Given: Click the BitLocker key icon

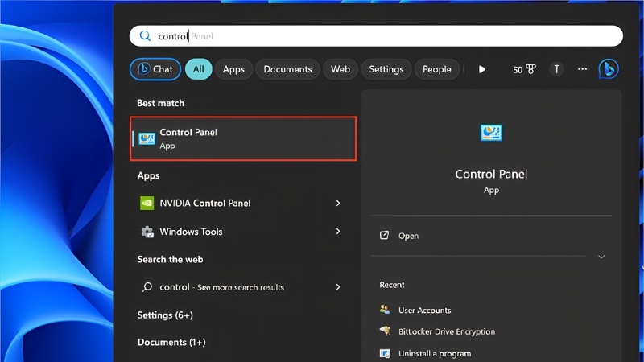Looking at the screenshot, I should (x=385, y=331).
